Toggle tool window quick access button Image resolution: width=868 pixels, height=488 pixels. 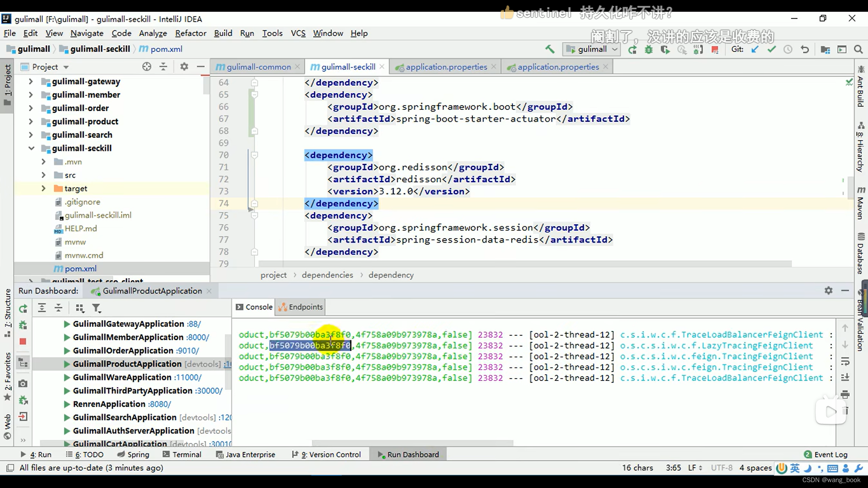pyautogui.click(x=9, y=468)
